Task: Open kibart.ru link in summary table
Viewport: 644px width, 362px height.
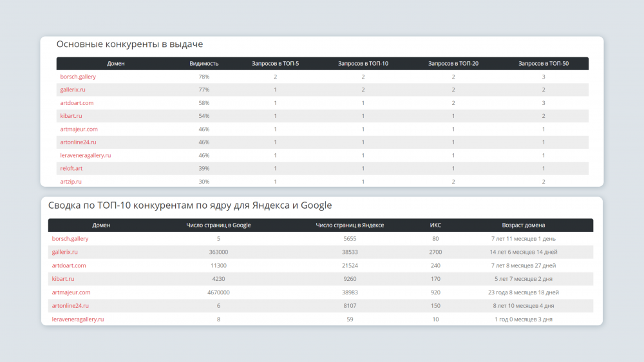Action: tap(63, 279)
